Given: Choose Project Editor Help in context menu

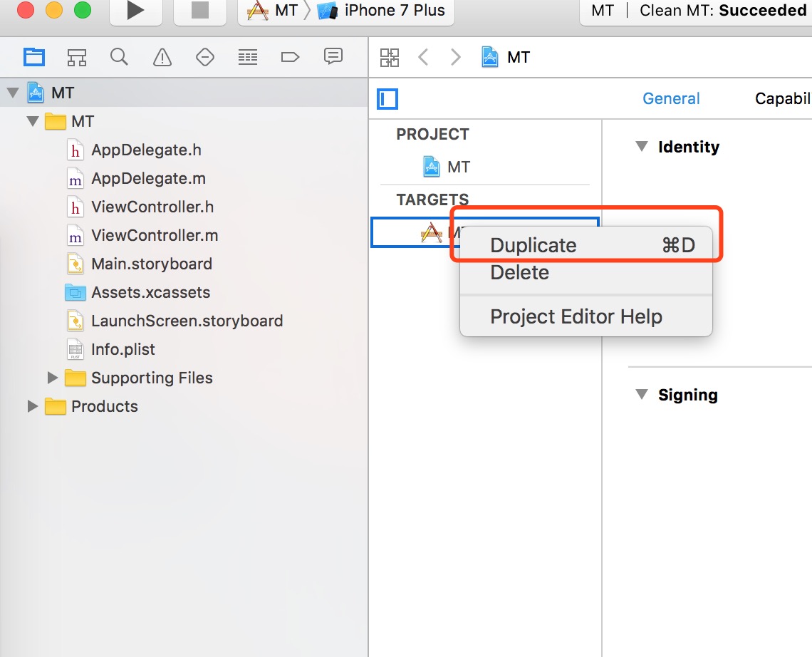Looking at the screenshot, I should pyautogui.click(x=586, y=316).
